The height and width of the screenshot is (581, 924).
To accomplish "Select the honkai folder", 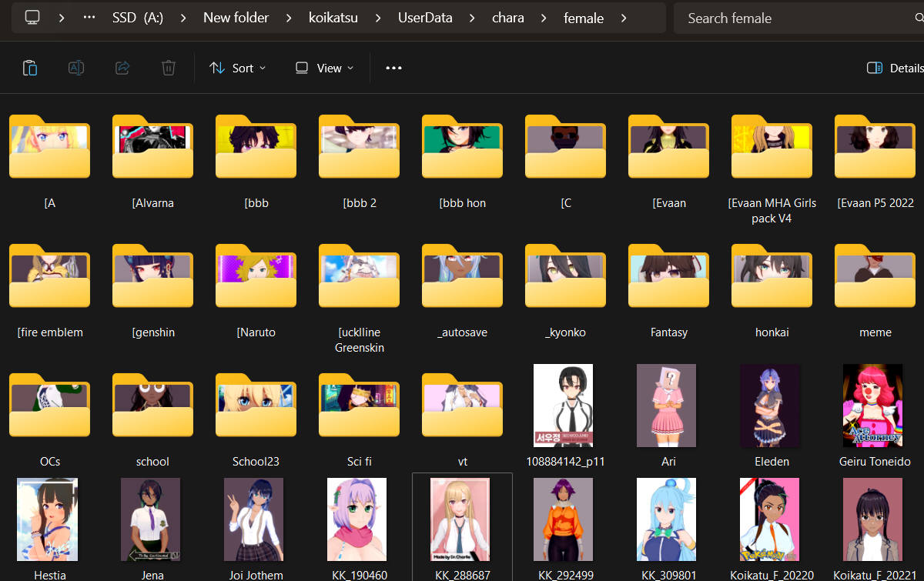I will point(772,292).
